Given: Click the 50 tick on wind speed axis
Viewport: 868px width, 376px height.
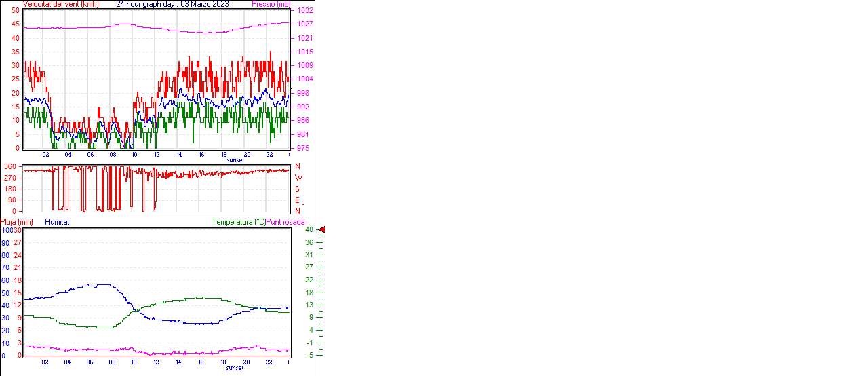Looking at the screenshot, I should click(x=16, y=11).
